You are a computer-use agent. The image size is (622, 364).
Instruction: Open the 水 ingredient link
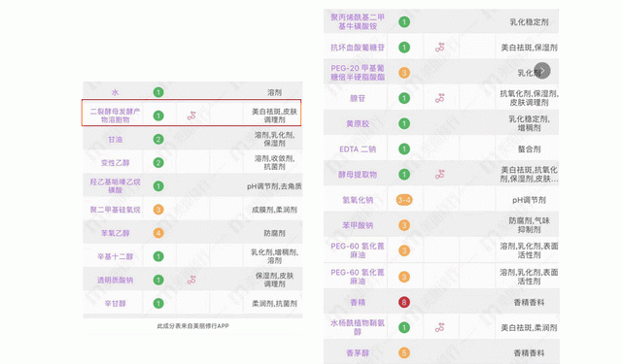coord(115,92)
